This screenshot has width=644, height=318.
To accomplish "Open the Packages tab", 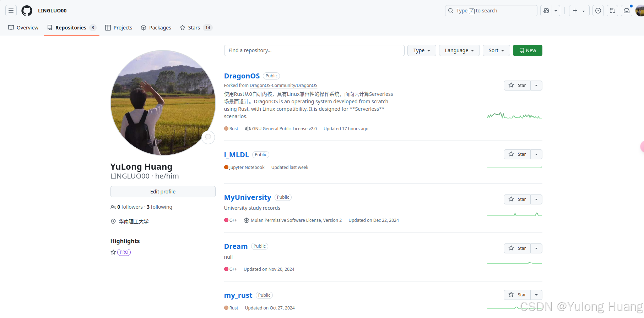I will [x=156, y=28].
